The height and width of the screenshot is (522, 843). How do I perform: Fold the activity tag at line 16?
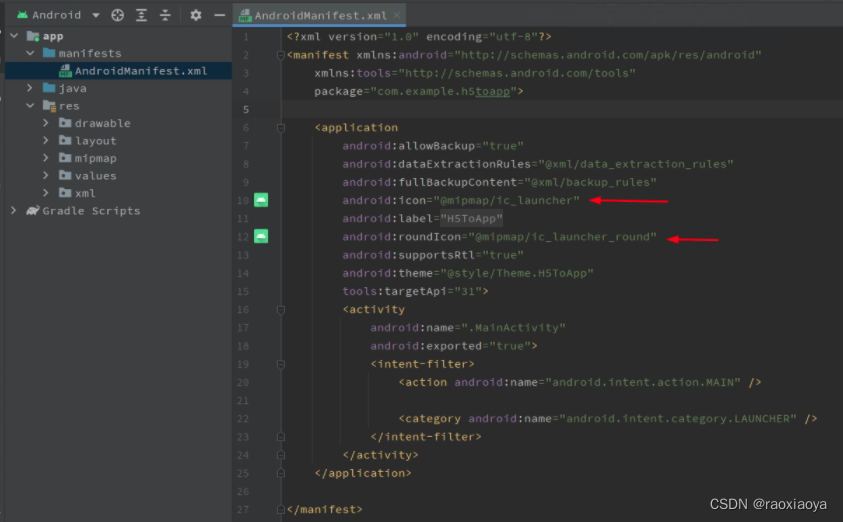280,310
